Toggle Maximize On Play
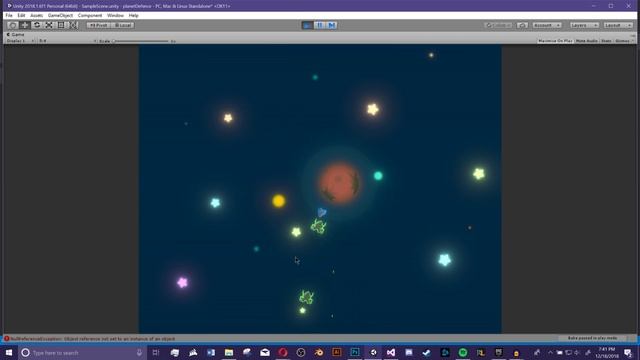Image resolution: width=640 pixels, height=360 pixels. tap(555, 41)
